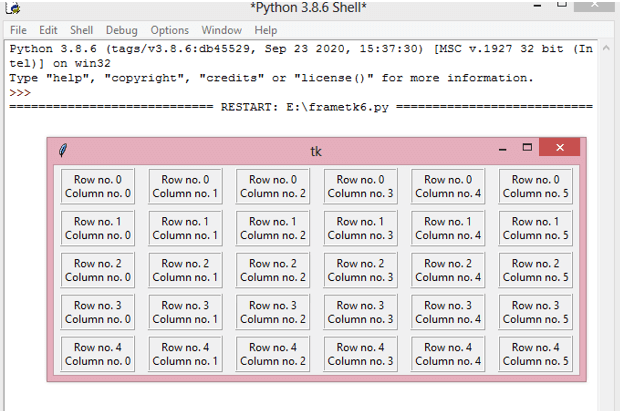The width and height of the screenshot is (620, 411).
Task: Activate the Row no. 2 Column no. 5 button
Action: point(535,270)
